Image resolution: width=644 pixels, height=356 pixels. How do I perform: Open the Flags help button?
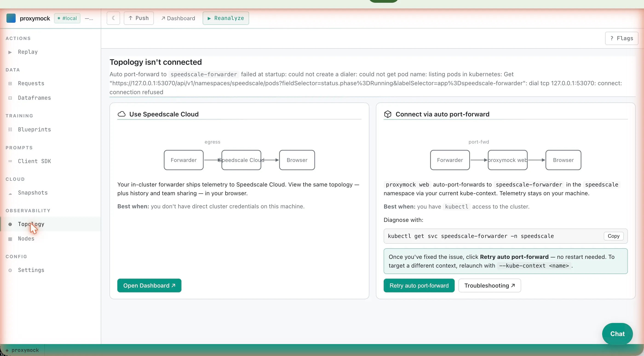621,38
